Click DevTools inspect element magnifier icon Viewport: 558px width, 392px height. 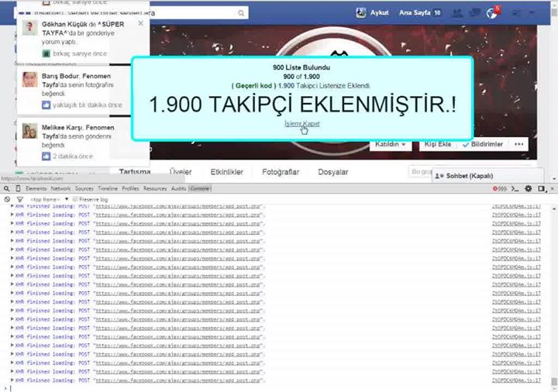click(7, 188)
